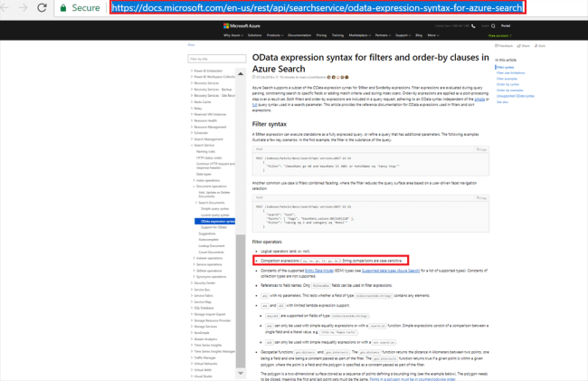Open Data types in the sidebar
Viewport: 588px width, 381px height.
(x=204, y=174)
